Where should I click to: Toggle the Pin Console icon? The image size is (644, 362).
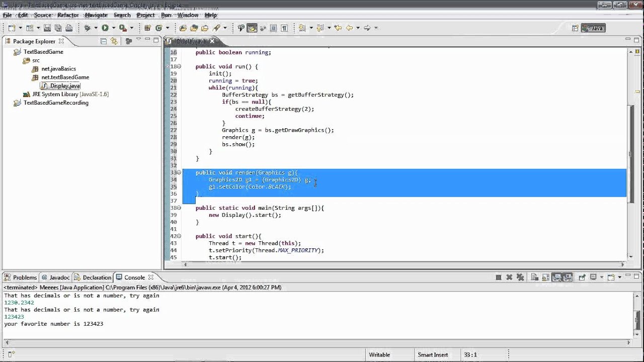582,277
